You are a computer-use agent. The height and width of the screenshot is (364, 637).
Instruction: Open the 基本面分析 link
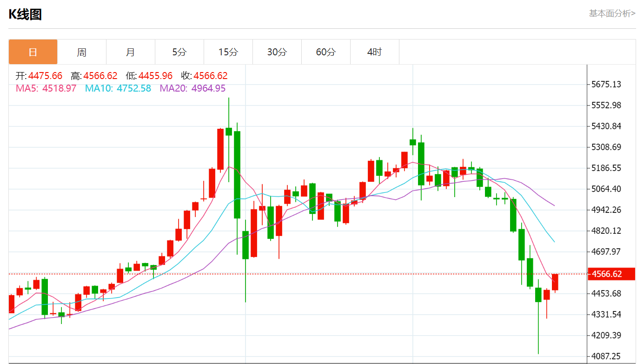coord(612,13)
